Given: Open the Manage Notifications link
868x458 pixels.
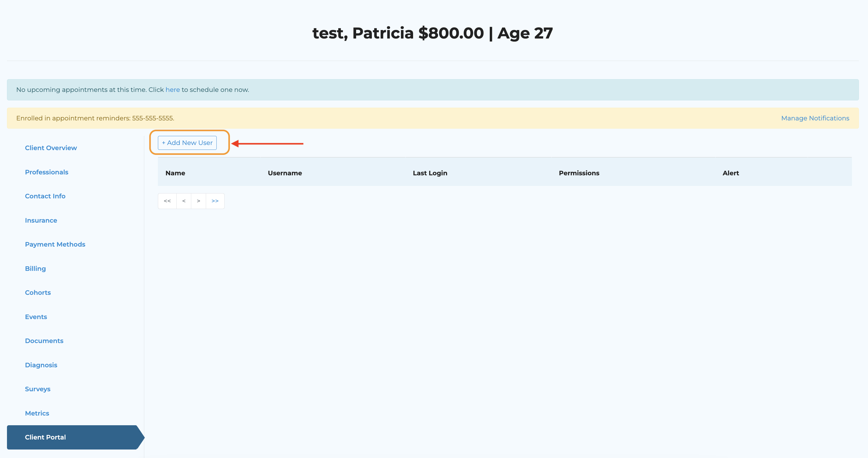Looking at the screenshot, I should (x=815, y=118).
